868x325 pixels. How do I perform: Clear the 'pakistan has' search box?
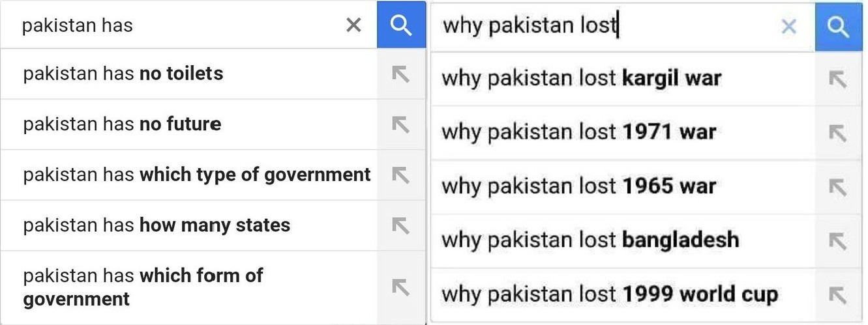click(x=353, y=25)
